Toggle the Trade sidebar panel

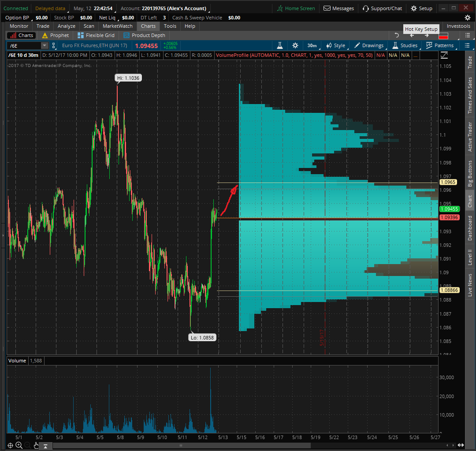point(470,62)
